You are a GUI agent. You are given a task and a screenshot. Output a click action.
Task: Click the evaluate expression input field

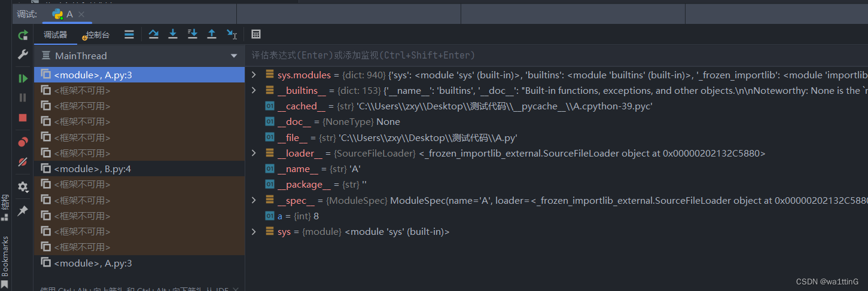point(538,56)
